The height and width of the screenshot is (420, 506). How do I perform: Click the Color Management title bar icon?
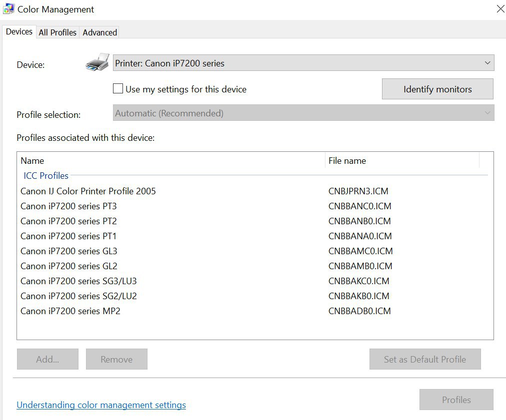pyautogui.click(x=8, y=8)
